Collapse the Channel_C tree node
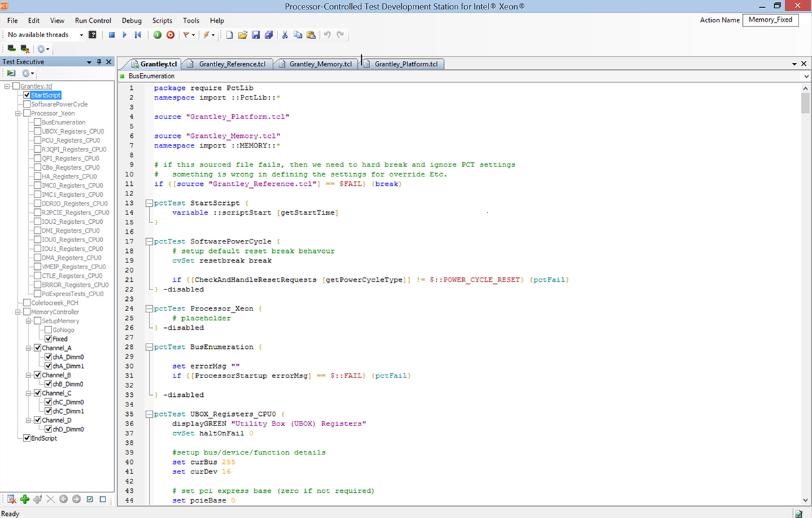This screenshot has height=518, width=812. [x=27, y=393]
